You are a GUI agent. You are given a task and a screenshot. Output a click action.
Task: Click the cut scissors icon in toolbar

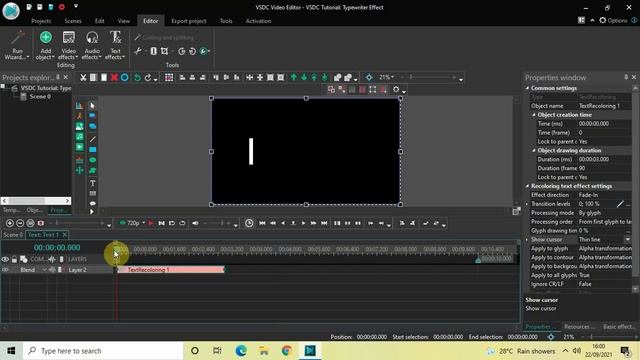tap(83, 77)
